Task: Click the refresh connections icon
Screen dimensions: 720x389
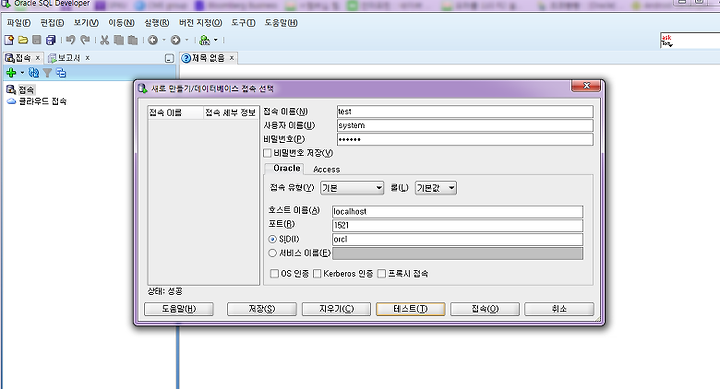Action: click(34, 72)
